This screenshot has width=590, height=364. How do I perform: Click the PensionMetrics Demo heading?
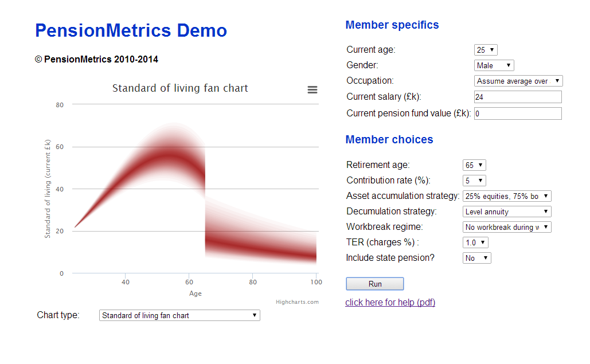[x=131, y=30]
